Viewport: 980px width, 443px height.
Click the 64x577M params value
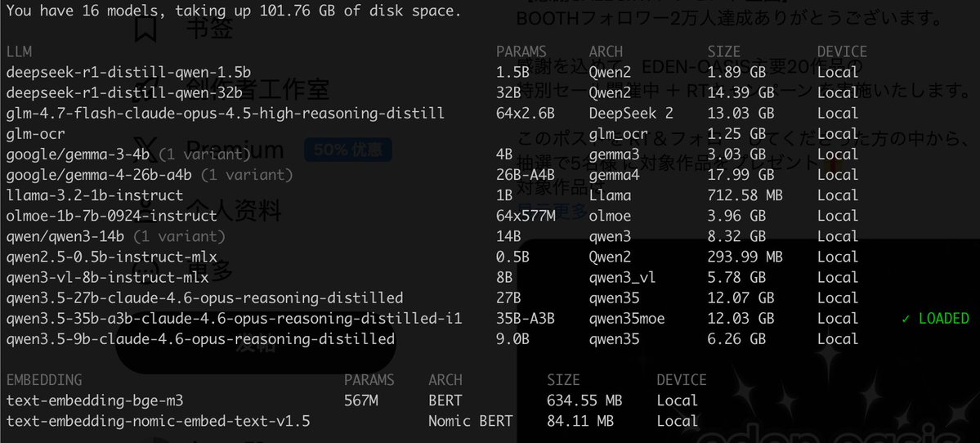pyautogui.click(x=526, y=216)
